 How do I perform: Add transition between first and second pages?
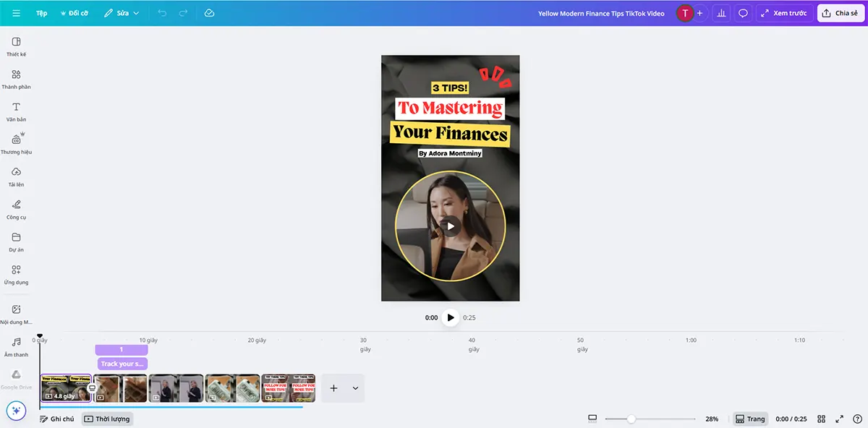93,388
